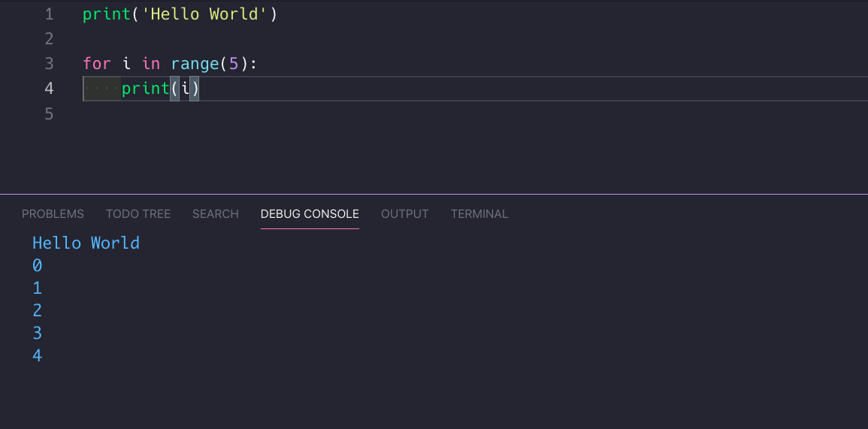868x429 pixels.
Task: Click the DEBUG CONSOLE tab
Action: pyautogui.click(x=310, y=214)
